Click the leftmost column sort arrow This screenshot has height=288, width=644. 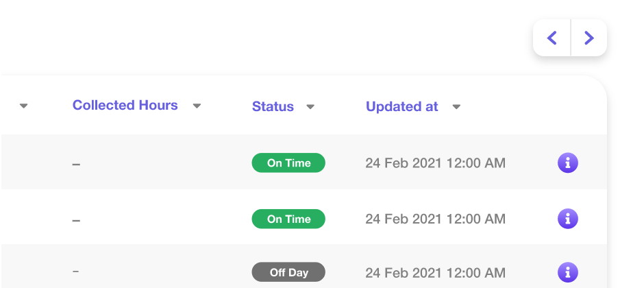pyautogui.click(x=24, y=106)
